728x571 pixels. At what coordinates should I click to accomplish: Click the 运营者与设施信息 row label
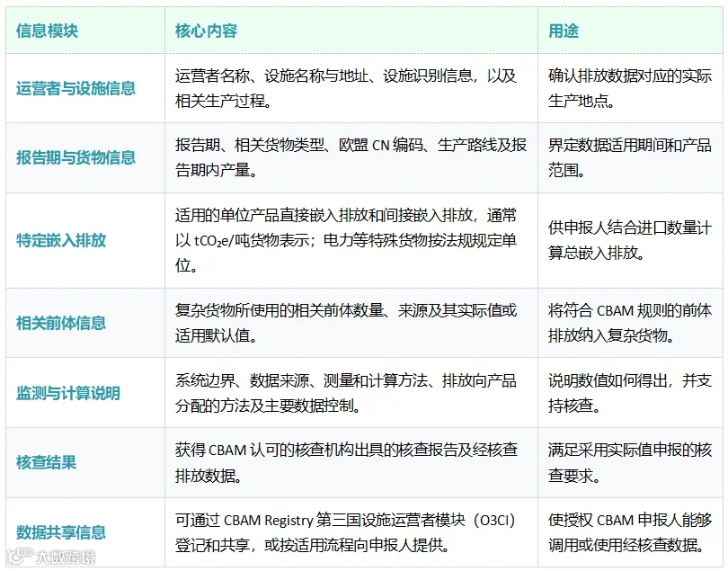(x=75, y=88)
